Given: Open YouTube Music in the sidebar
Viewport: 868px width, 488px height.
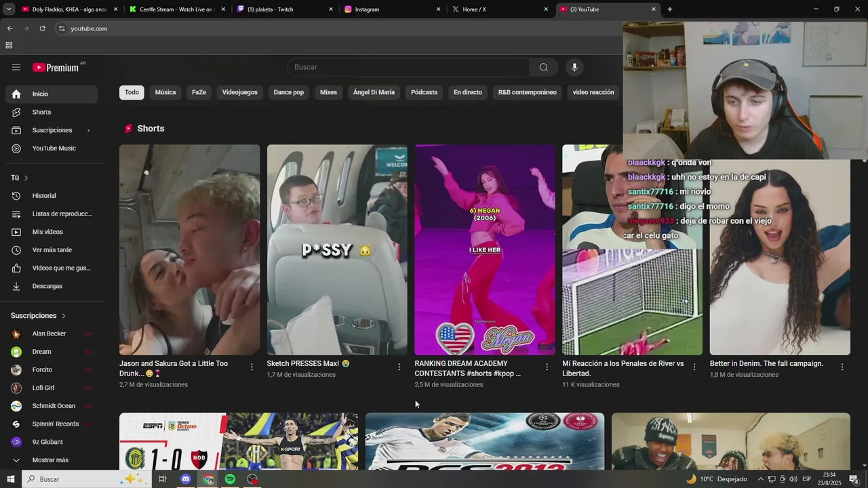Looking at the screenshot, I should [52, 148].
